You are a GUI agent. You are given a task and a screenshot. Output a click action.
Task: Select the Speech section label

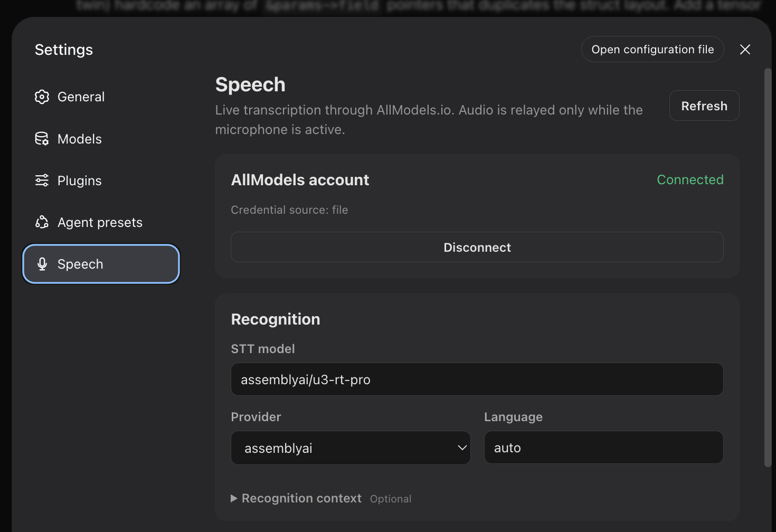80,264
